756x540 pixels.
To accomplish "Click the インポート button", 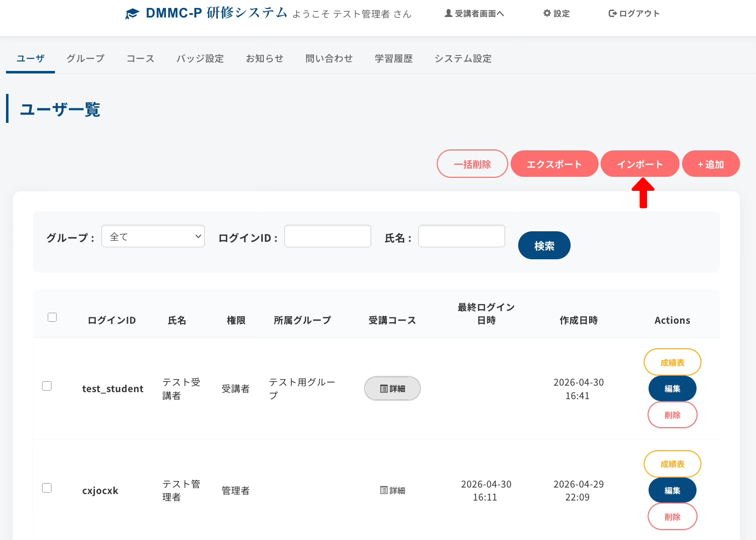I will (640, 164).
